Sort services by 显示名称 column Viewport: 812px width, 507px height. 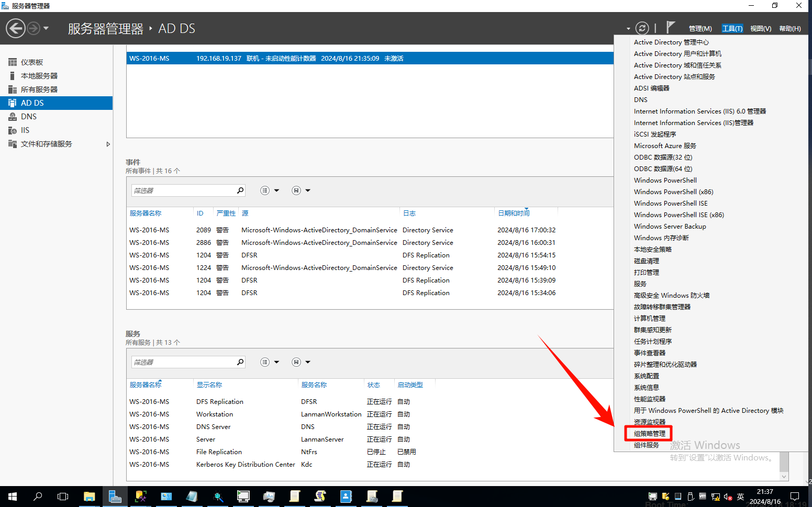(209, 385)
